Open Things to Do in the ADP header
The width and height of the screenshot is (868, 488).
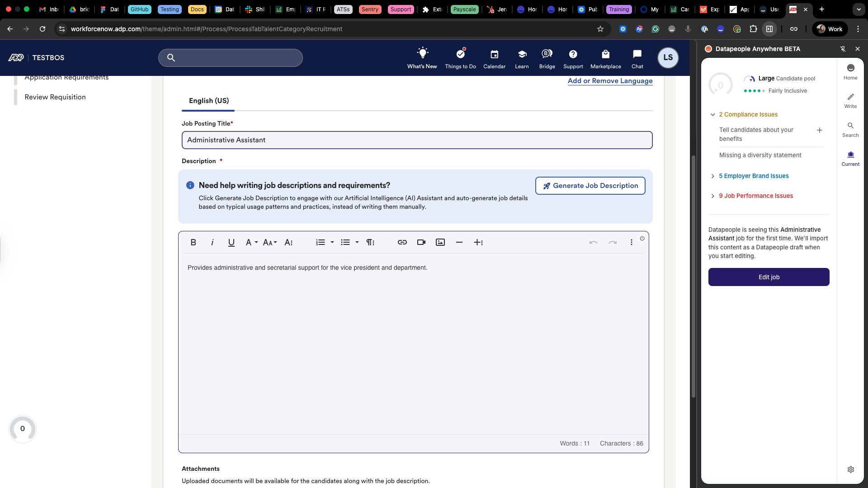pyautogui.click(x=460, y=58)
